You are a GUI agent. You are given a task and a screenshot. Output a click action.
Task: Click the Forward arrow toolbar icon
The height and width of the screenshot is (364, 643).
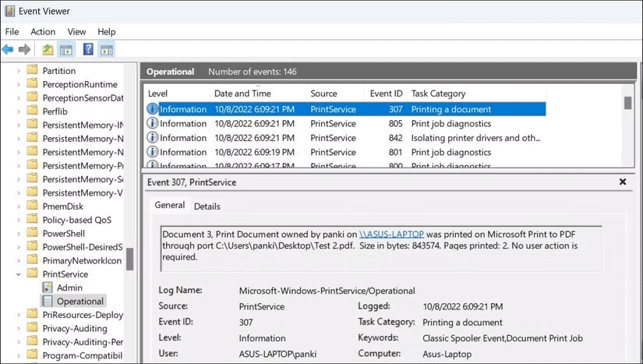point(24,50)
